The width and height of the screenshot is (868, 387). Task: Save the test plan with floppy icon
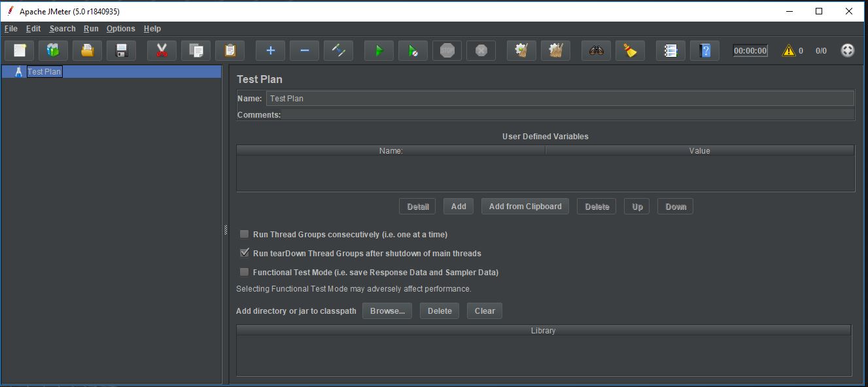click(x=122, y=50)
